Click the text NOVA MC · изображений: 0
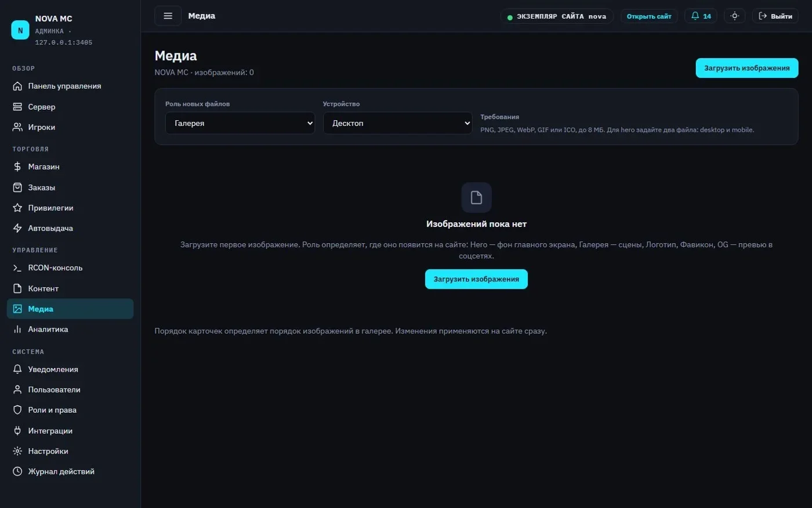 [204, 73]
